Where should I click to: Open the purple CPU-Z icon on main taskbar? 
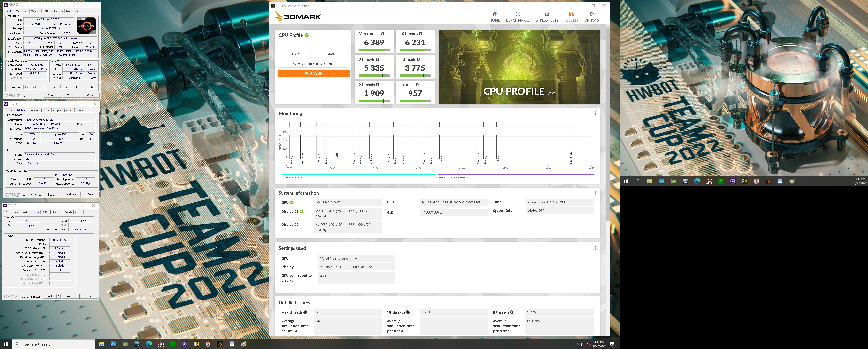184,344
